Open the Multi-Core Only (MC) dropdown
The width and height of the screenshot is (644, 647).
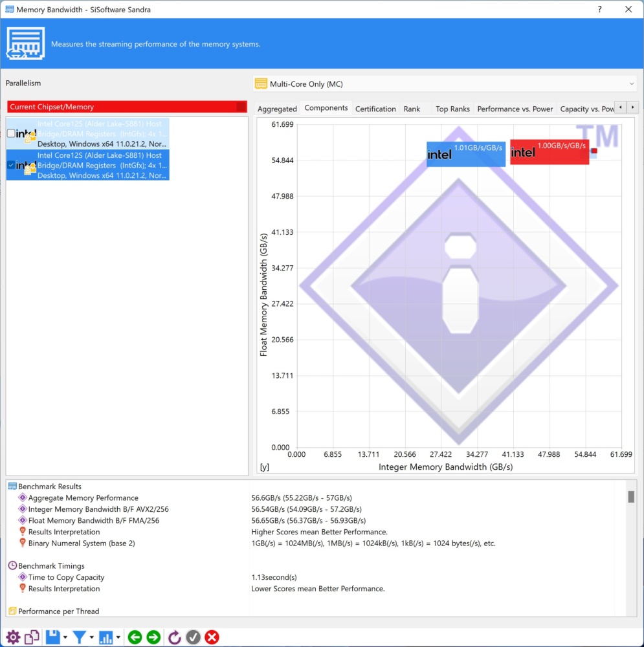tap(444, 83)
